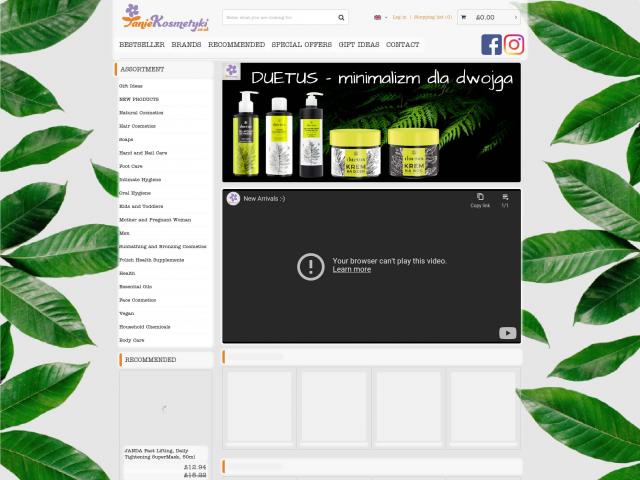Select Polish Health Supplements category
The height and width of the screenshot is (480, 640).
[151, 260]
